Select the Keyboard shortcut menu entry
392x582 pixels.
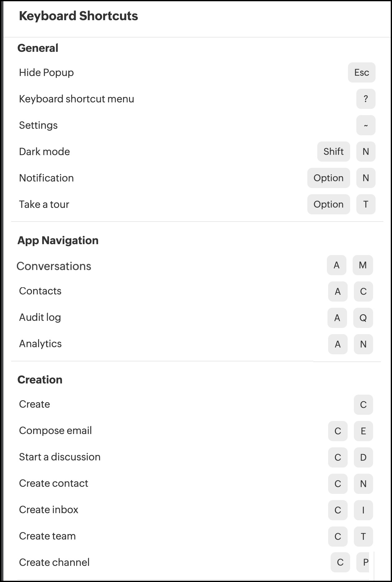coord(77,99)
